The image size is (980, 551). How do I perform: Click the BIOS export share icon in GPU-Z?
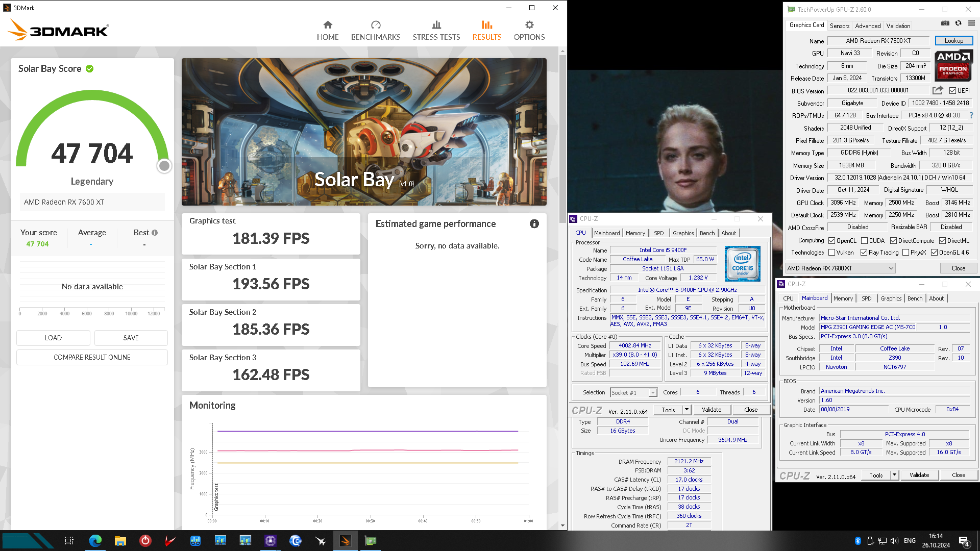pos(938,90)
